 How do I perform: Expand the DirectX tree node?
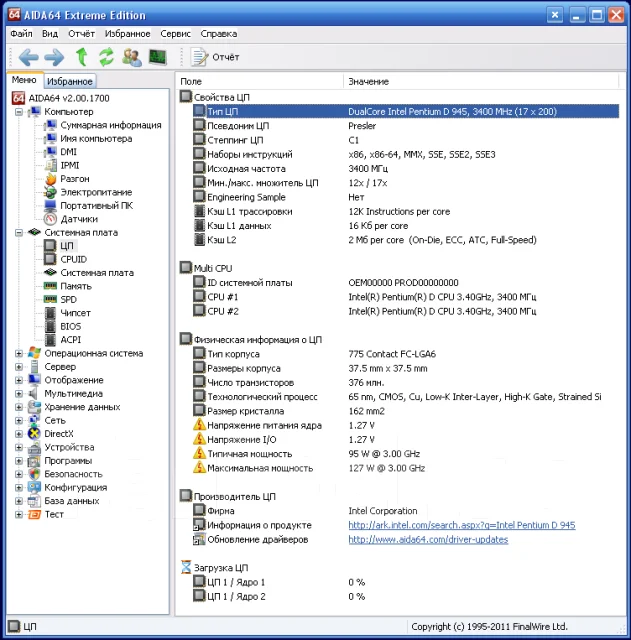19,434
